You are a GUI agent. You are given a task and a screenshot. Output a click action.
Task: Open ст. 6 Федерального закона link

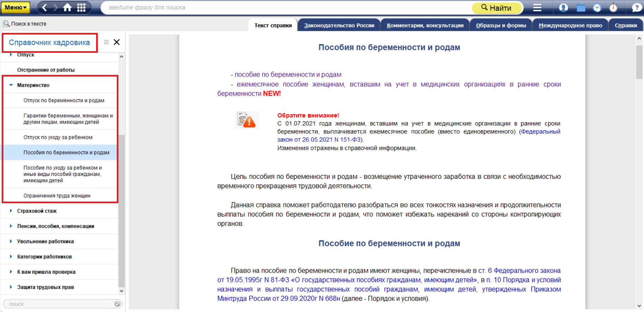[x=519, y=270]
